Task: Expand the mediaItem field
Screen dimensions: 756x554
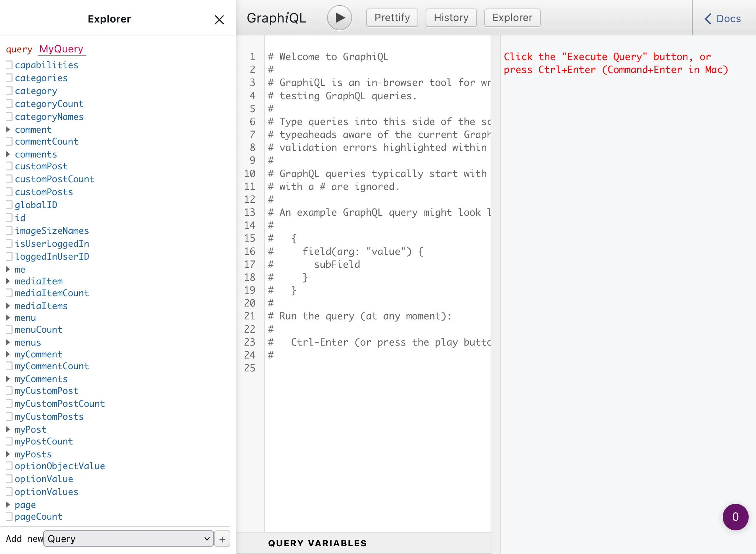Action: tap(8, 281)
